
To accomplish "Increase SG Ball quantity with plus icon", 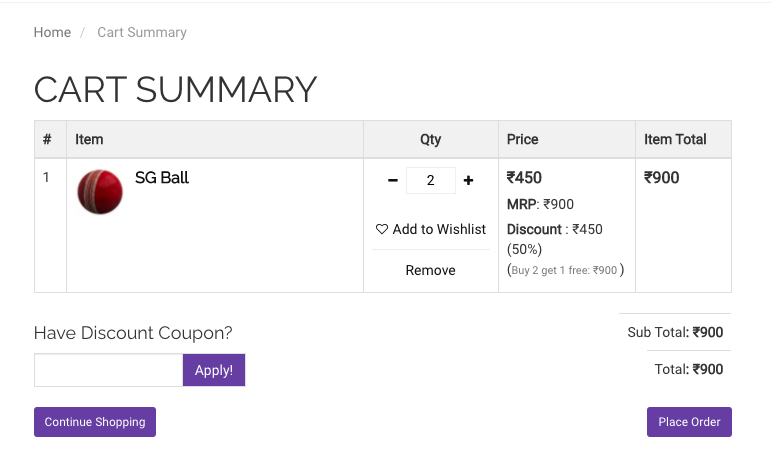I will pos(468,180).
